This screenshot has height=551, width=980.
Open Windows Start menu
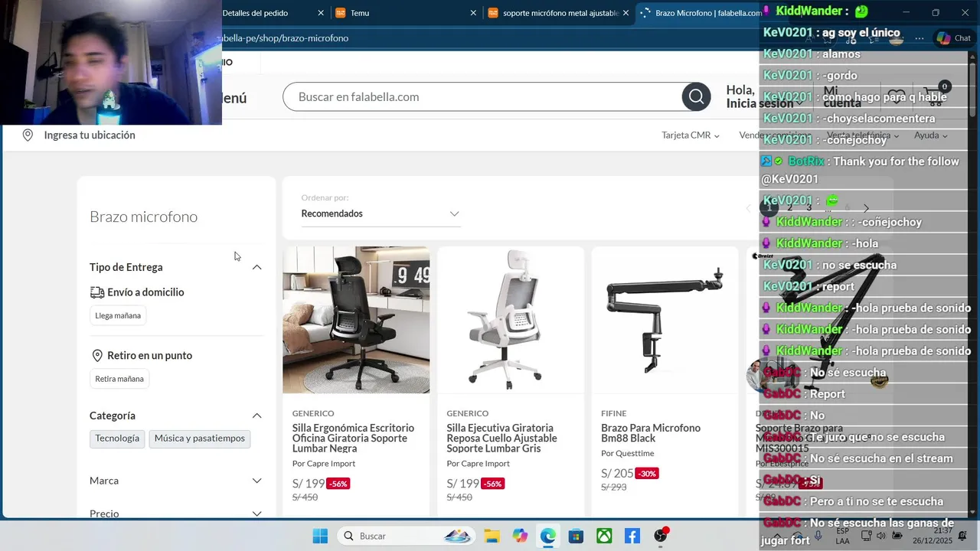(320, 536)
